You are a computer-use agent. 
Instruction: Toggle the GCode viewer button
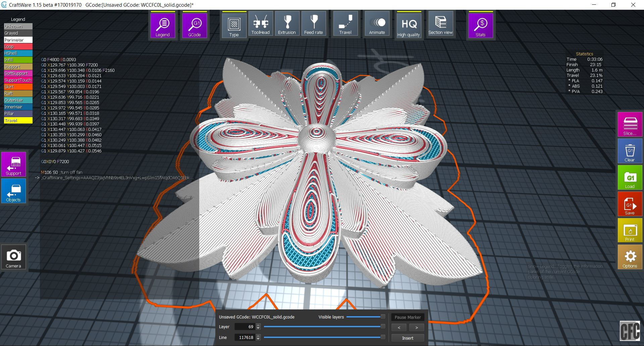[x=195, y=25]
